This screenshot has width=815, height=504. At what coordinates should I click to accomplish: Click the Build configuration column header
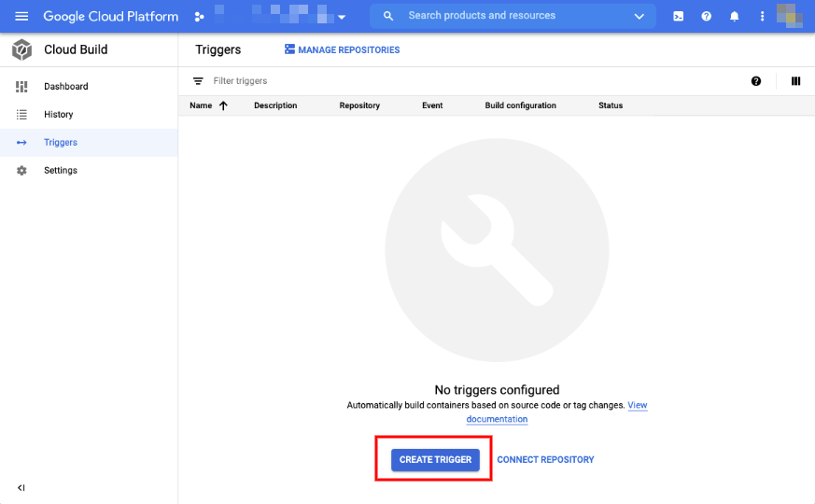click(520, 105)
